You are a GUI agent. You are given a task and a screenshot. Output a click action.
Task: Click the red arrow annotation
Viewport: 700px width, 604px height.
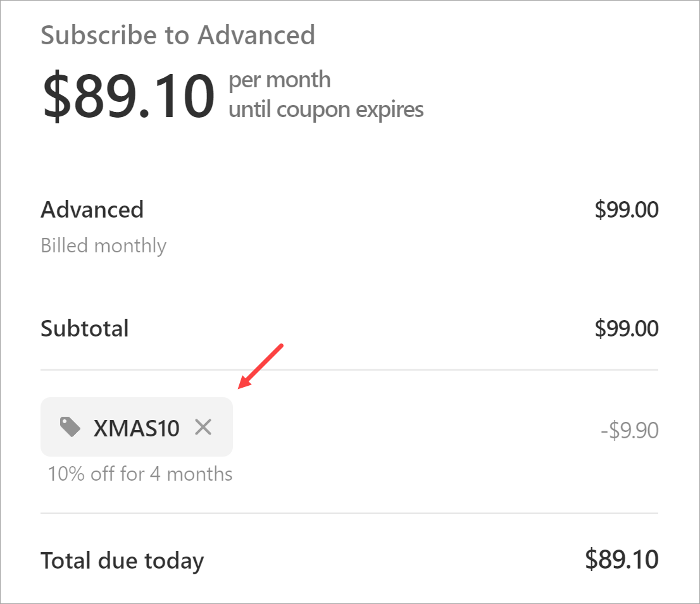pos(261,367)
